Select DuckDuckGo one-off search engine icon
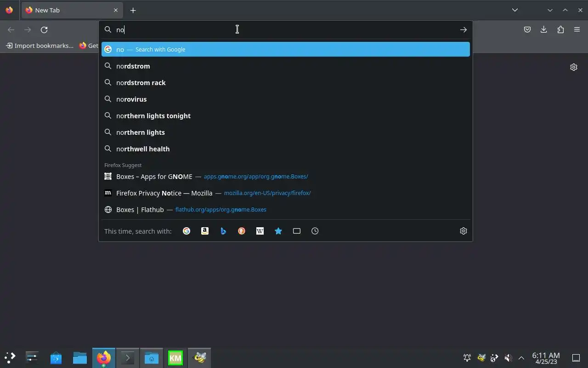Image resolution: width=588 pixels, height=368 pixels. click(242, 231)
